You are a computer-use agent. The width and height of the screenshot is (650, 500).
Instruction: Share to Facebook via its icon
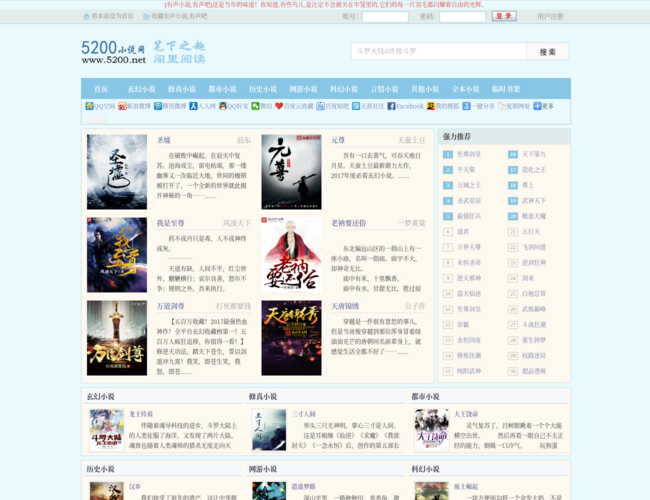point(391,106)
